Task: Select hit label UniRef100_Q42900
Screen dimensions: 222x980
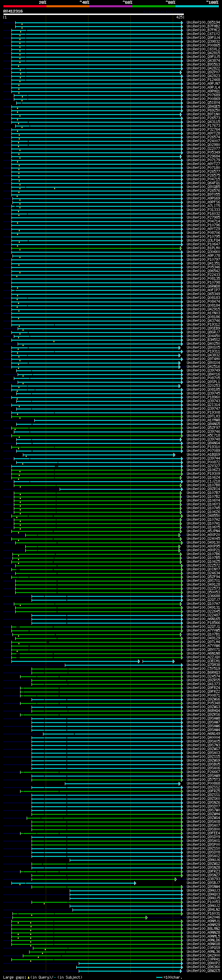Action: [203, 956]
